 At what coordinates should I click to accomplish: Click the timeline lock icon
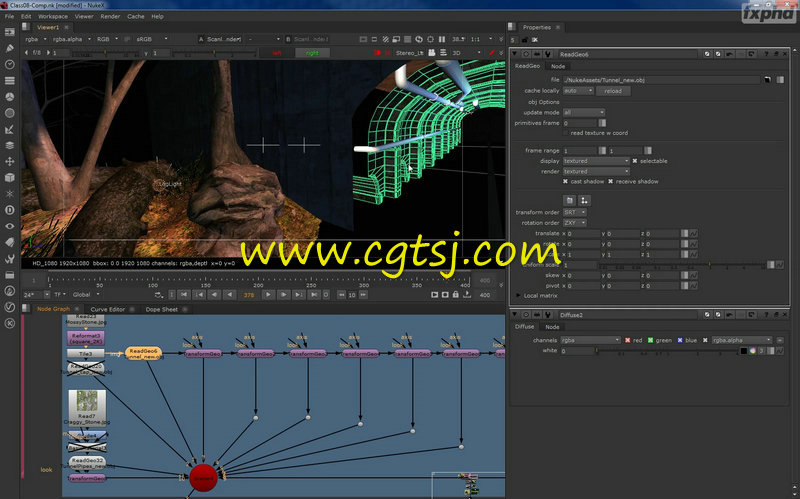(456, 295)
